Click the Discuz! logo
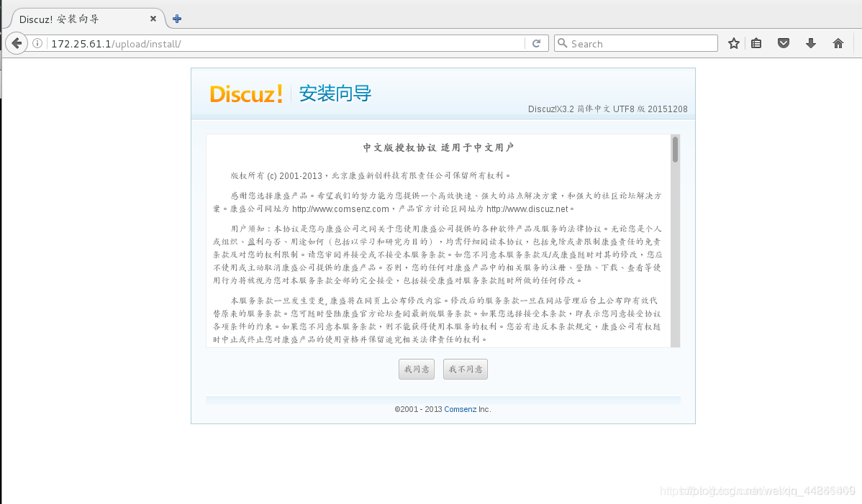This screenshot has height=504, width=862. [246, 94]
